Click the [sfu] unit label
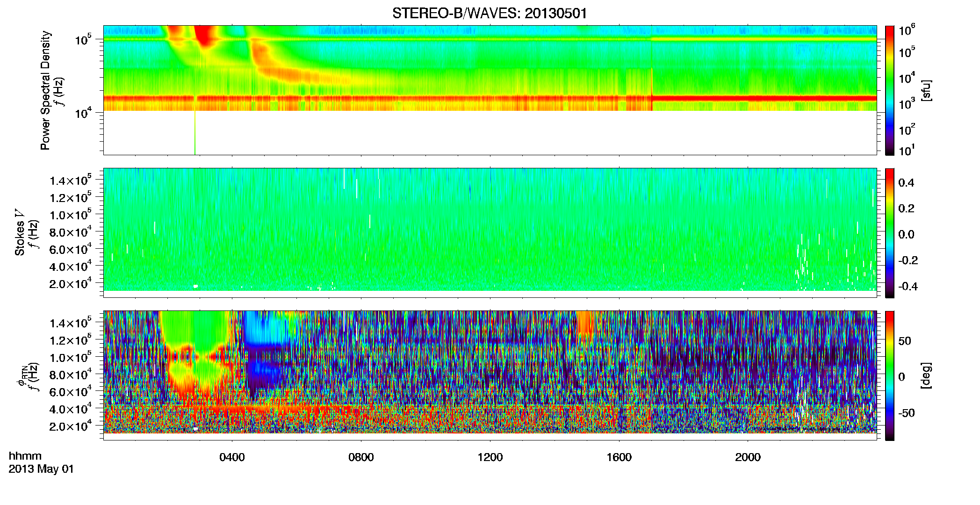 point(926,90)
